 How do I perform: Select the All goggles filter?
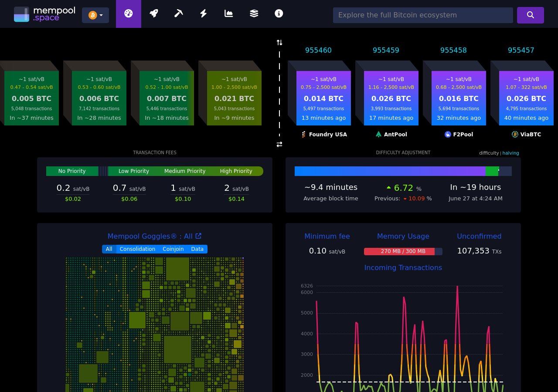tap(109, 249)
